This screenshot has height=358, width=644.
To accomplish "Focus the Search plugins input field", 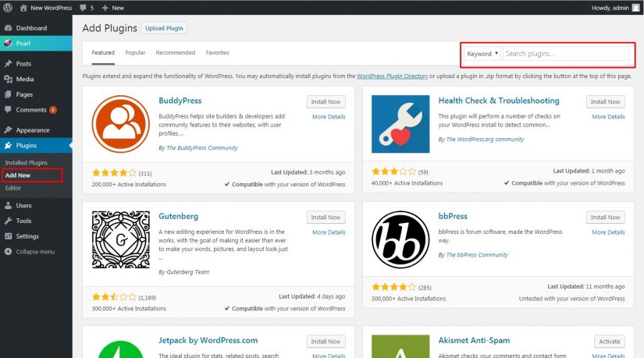I will [566, 53].
